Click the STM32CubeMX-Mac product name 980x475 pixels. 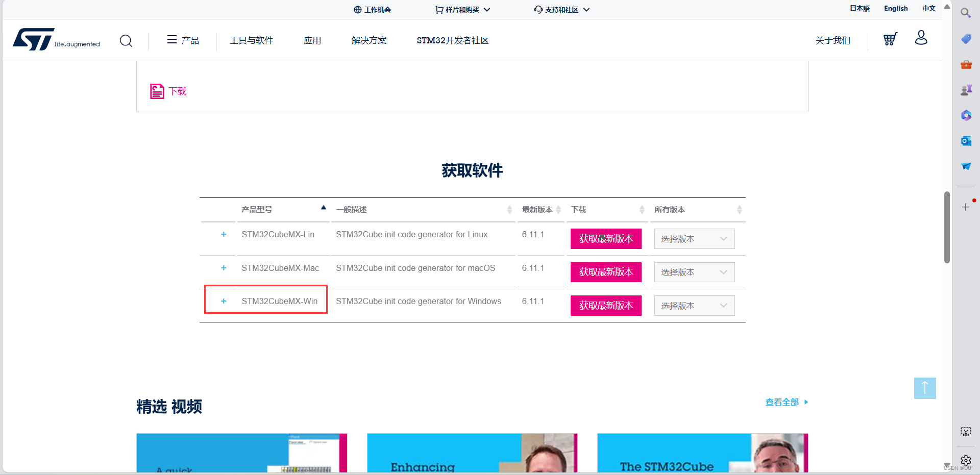[x=280, y=268]
